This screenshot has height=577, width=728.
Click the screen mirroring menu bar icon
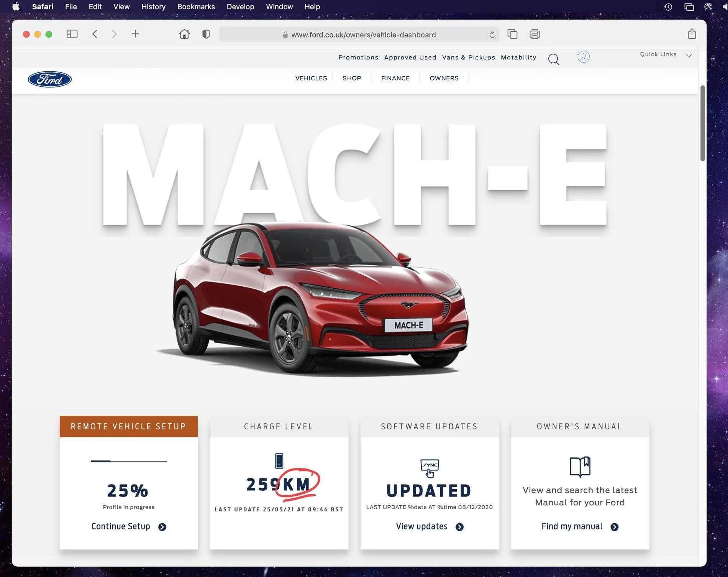689,7
